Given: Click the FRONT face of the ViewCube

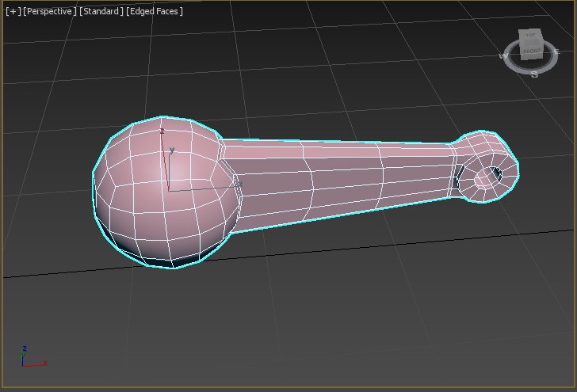Looking at the screenshot, I should tap(532, 51).
